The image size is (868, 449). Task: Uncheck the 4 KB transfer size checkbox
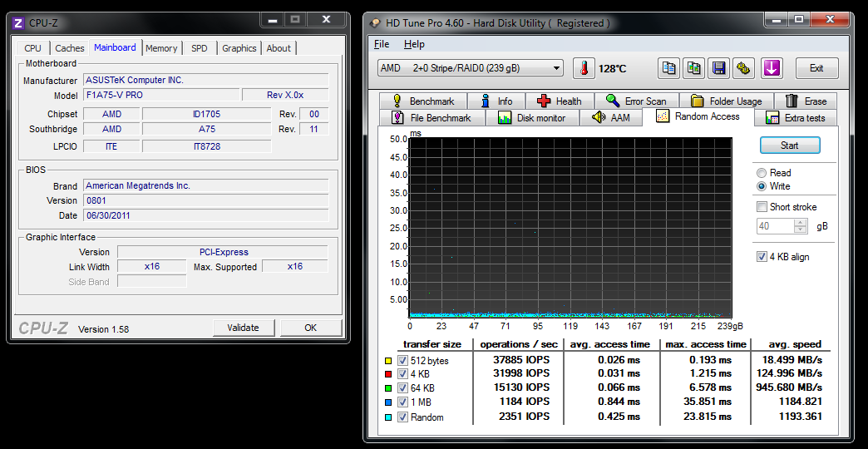pos(402,374)
